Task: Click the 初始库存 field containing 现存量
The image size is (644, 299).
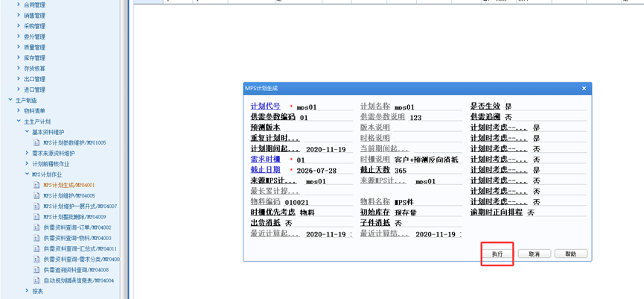Action: pos(428,213)
